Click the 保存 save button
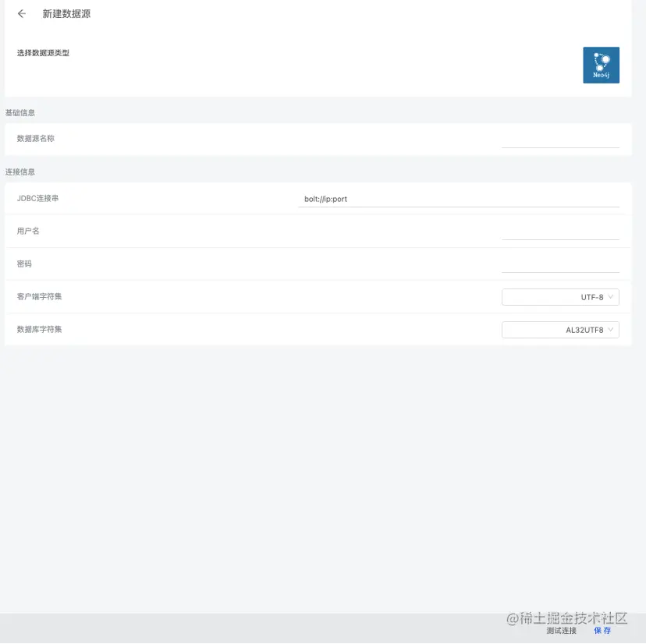646x644 pixels. click(x=602, y=631)
